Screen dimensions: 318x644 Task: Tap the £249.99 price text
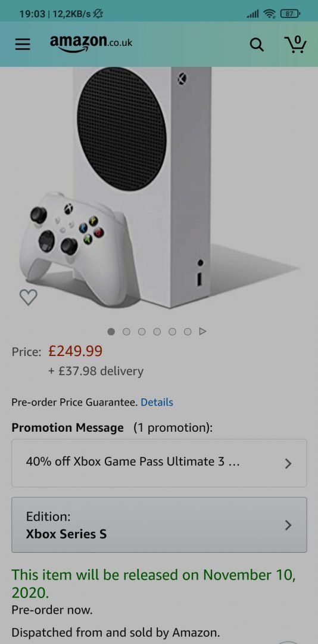[x=76, y=351]
